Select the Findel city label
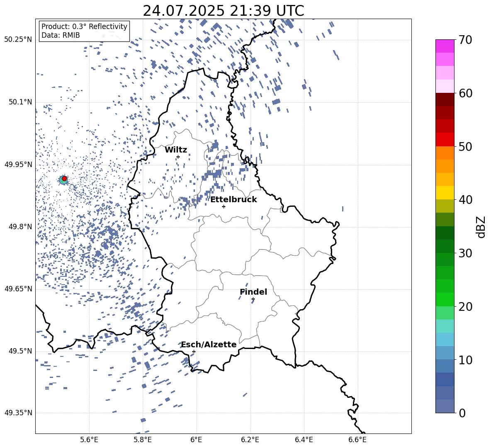The width and height of the screenshot is (491, 448). point(253,292)
